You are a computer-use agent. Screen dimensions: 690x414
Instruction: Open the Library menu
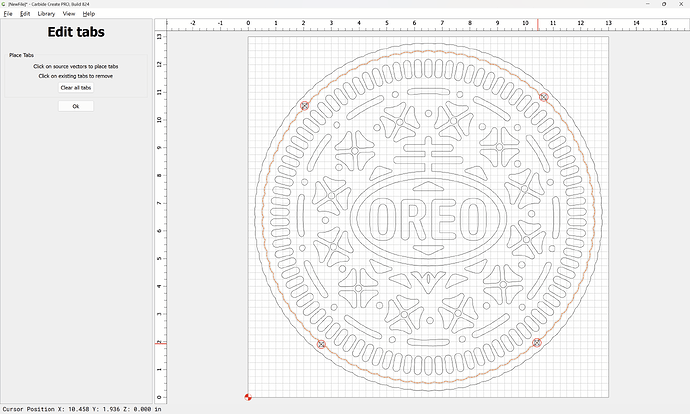tap(46, 14)
